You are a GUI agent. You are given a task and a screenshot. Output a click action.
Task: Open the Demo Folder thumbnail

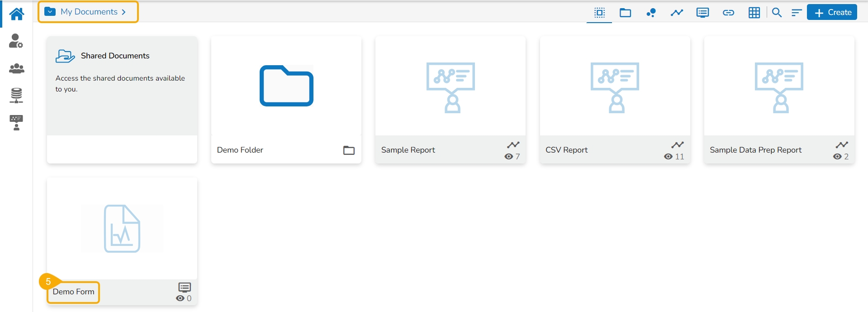(286, 86)
